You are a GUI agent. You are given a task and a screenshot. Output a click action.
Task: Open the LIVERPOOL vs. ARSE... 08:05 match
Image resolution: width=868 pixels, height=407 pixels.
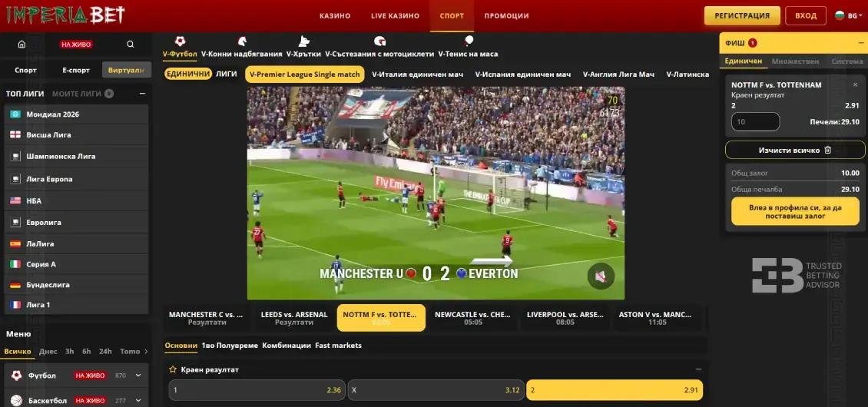(x=565, y=318)
